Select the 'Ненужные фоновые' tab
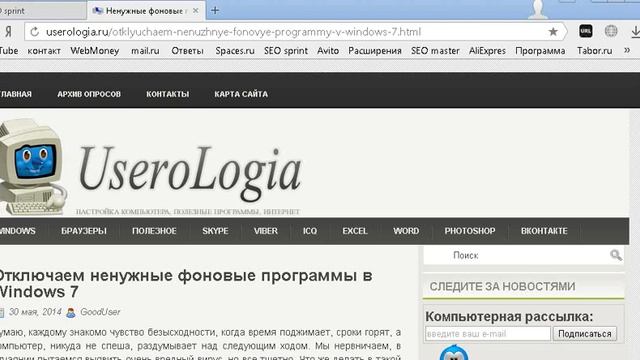The image size is (640, 360). (145, 11)
